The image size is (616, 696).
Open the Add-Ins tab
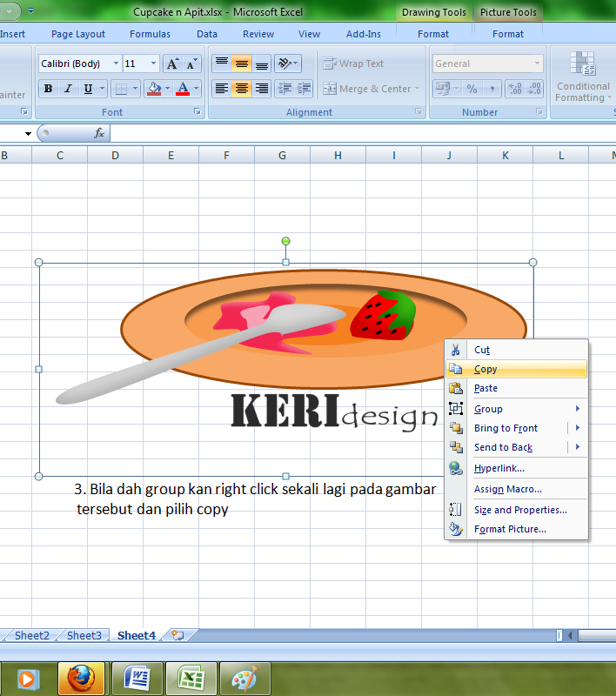click(x=364, y=34)
